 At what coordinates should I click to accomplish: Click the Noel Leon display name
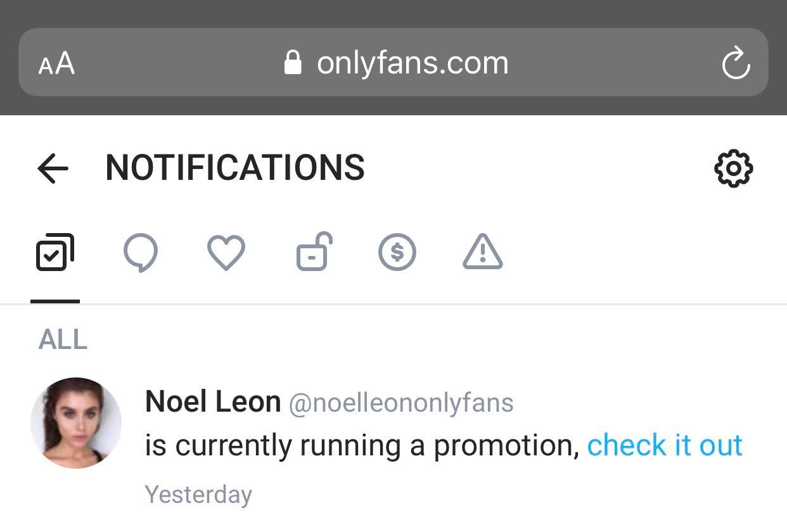213,402
